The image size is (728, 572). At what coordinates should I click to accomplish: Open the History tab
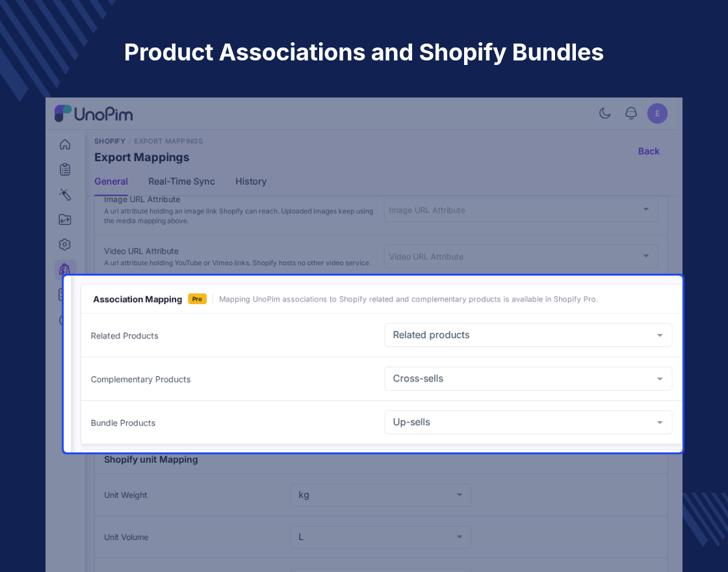(251, 181)
